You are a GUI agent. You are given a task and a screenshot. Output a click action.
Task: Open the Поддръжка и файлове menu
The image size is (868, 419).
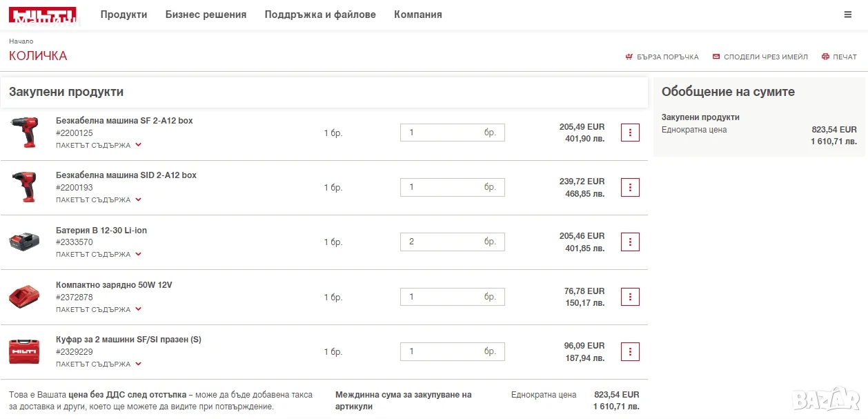(x=320, y=14)
